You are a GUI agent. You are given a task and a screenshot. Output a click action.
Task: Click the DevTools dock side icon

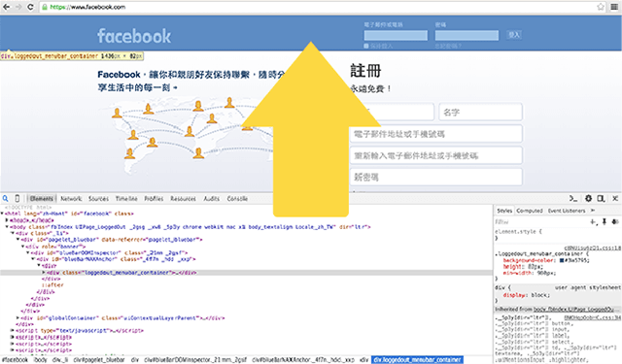601,198
